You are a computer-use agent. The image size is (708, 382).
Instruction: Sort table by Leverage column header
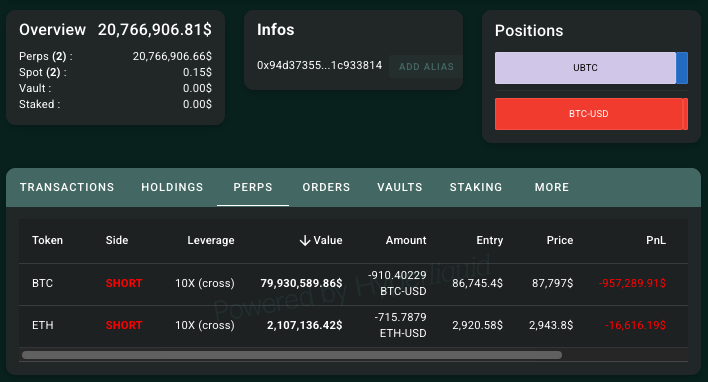click(211, 240)
